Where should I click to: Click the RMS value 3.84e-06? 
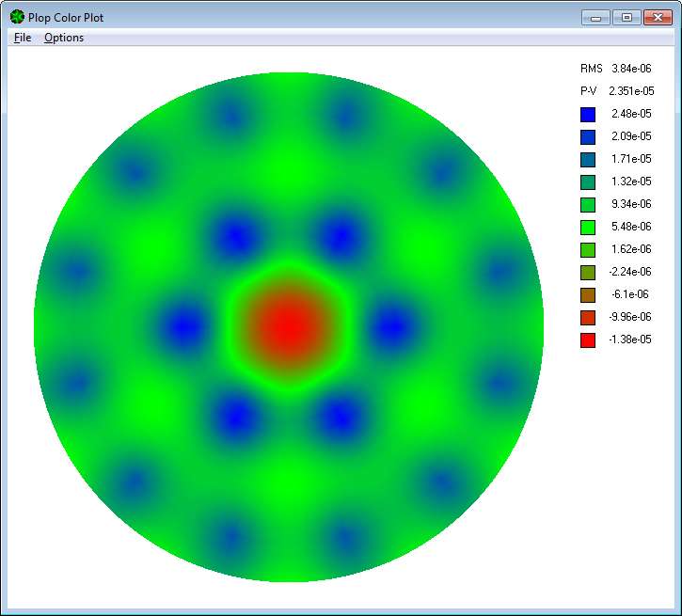click(x=631, y=69)
